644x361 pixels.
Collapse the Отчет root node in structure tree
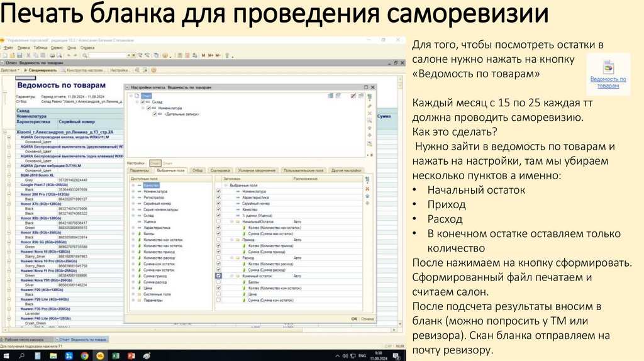click(131, 96)
